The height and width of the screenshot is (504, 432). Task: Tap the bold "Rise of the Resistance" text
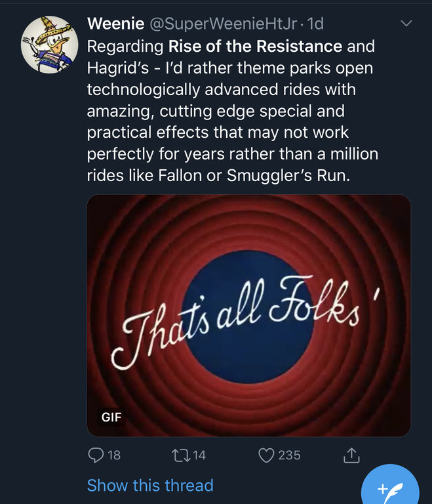256,47
